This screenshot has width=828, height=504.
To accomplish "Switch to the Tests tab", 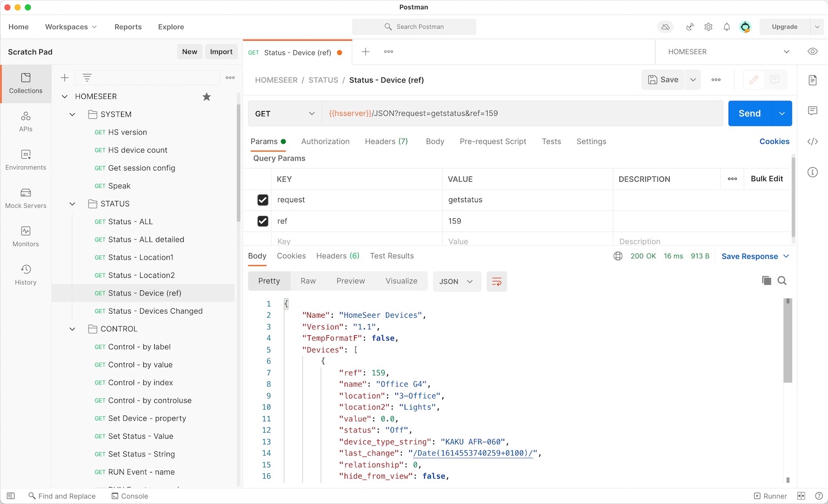I will click(551, 141).
